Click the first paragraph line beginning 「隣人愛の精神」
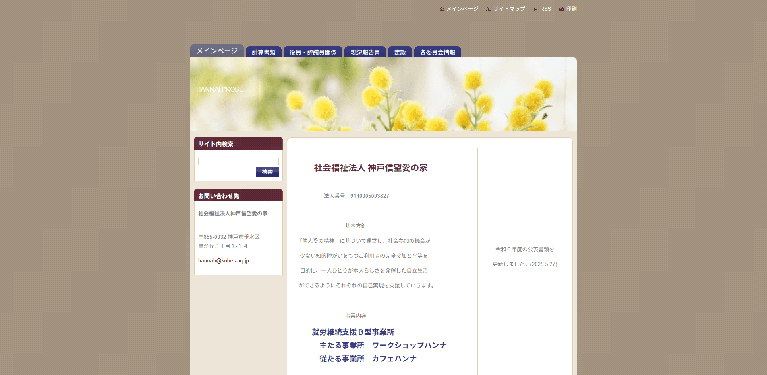Image resolution: width=767 pixels, height=375 pixels. [365, 241]
